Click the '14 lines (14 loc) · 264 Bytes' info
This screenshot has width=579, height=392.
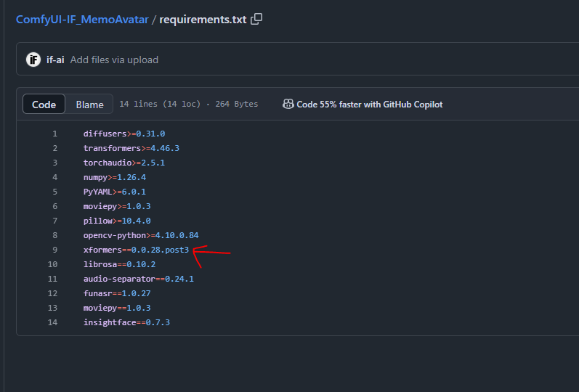pyautogui.click(x=188, y=104)
